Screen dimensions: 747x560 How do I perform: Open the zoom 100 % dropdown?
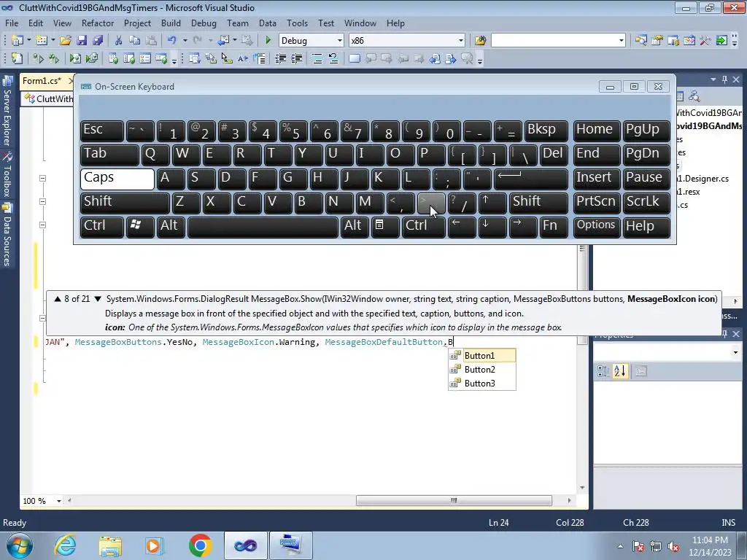tap(59, 501)
